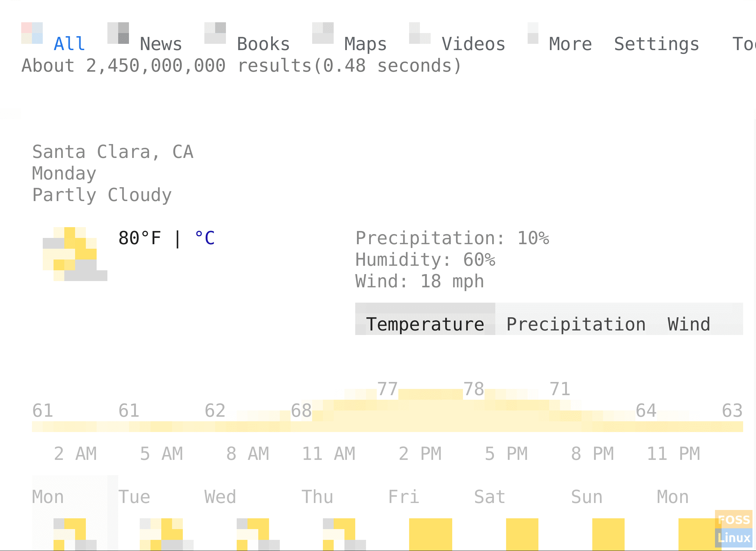Viewport: 756px width, 551px height.
Task: Click the Books tab icon
Action: click(x=215, y=33)
